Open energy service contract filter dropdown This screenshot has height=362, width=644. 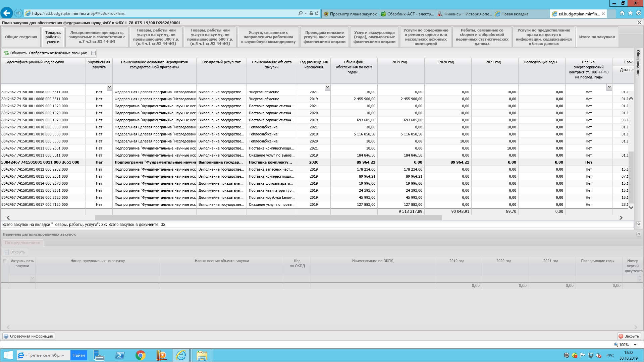609,87
